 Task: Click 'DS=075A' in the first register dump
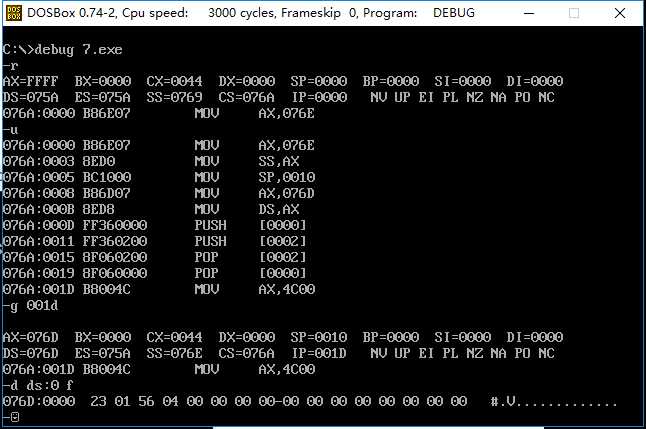pyautogui.click(x=30, y=97)
